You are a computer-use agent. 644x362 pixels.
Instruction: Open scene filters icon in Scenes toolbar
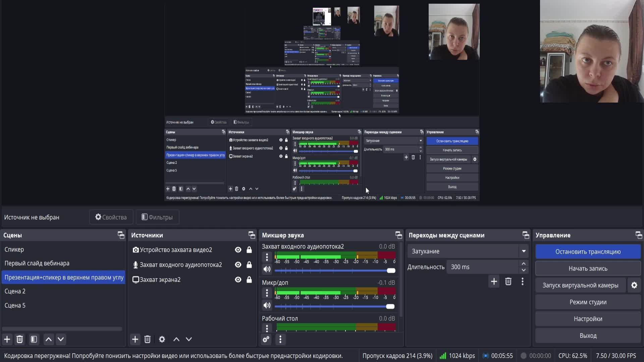click(34, 339)
